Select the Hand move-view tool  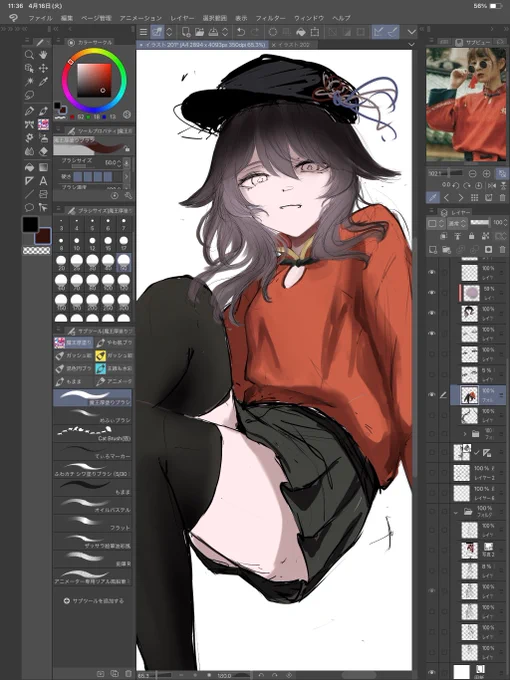(43, 55)
